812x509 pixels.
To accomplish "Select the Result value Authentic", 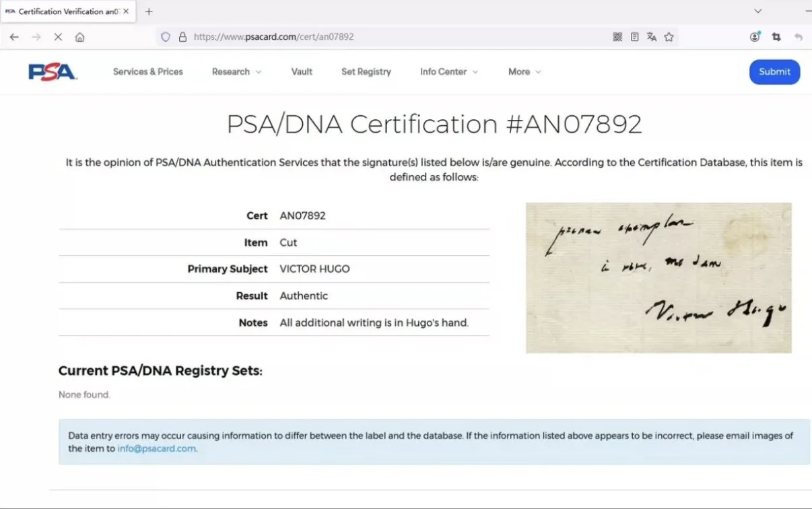I will coord(304,296).
